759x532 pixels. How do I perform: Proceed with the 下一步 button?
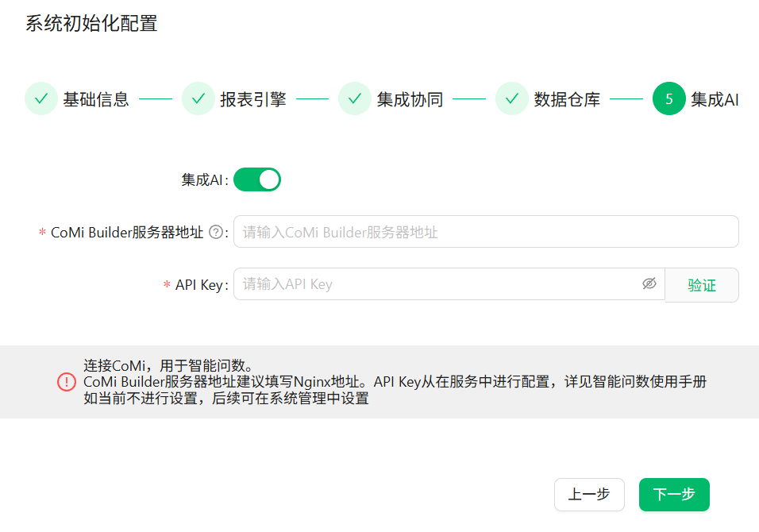tap(673, 494)
